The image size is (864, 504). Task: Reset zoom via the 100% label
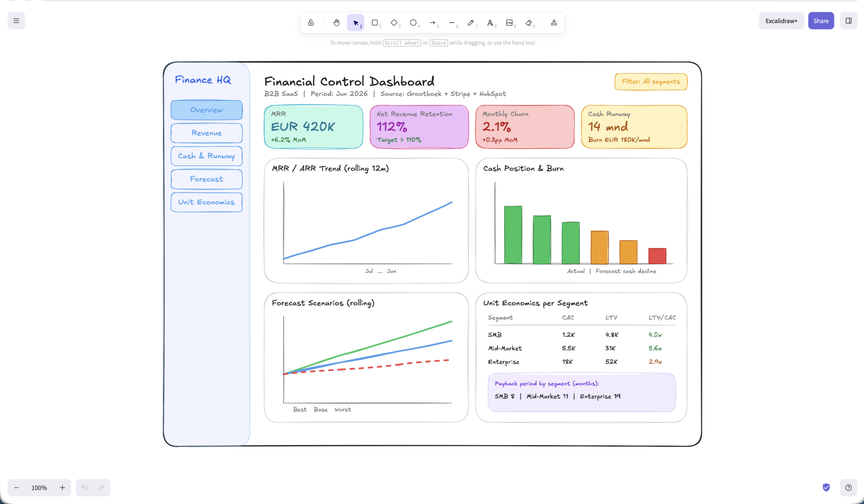[x=39, y=487]
